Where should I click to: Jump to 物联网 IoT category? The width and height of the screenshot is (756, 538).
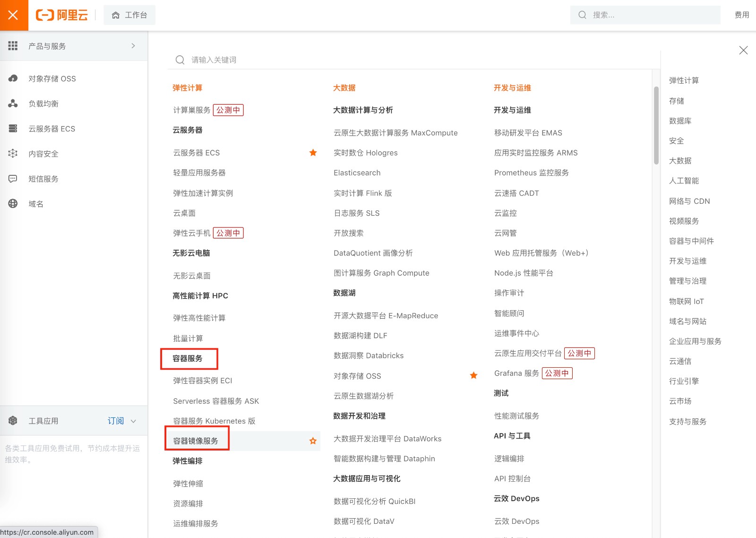tap(687, 301)
